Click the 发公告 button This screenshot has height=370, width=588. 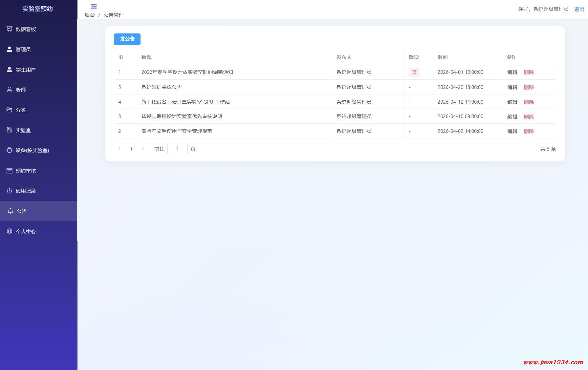point(127,39)
